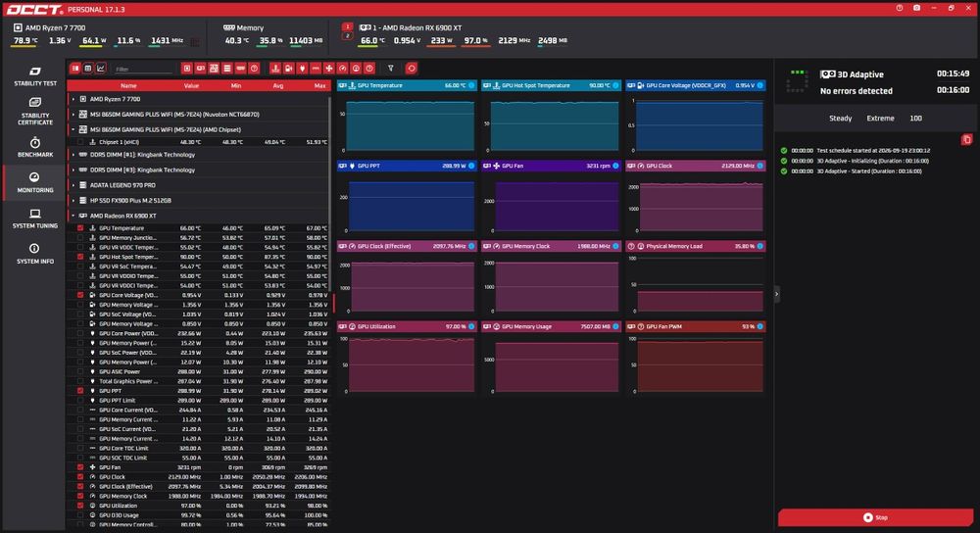The height and width of the screenshot is (533, 980).
Task: Uncheck the GPU Hot Spot Temperature checkbox
Action: coord(80,257)
